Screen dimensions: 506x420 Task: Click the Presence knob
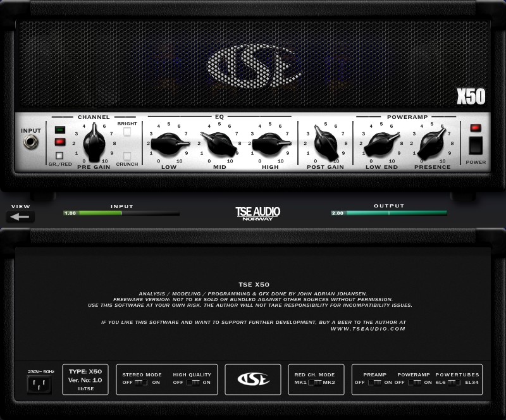(433, 144)
